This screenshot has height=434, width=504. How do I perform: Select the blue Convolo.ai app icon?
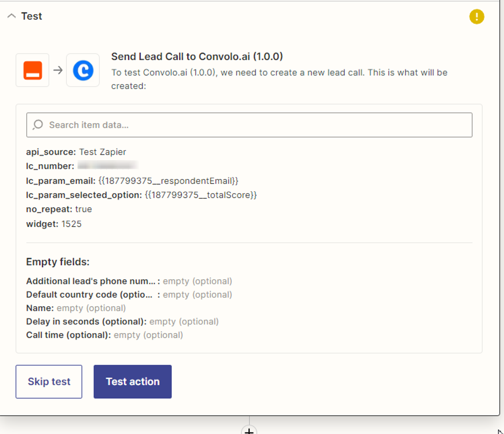83,70
